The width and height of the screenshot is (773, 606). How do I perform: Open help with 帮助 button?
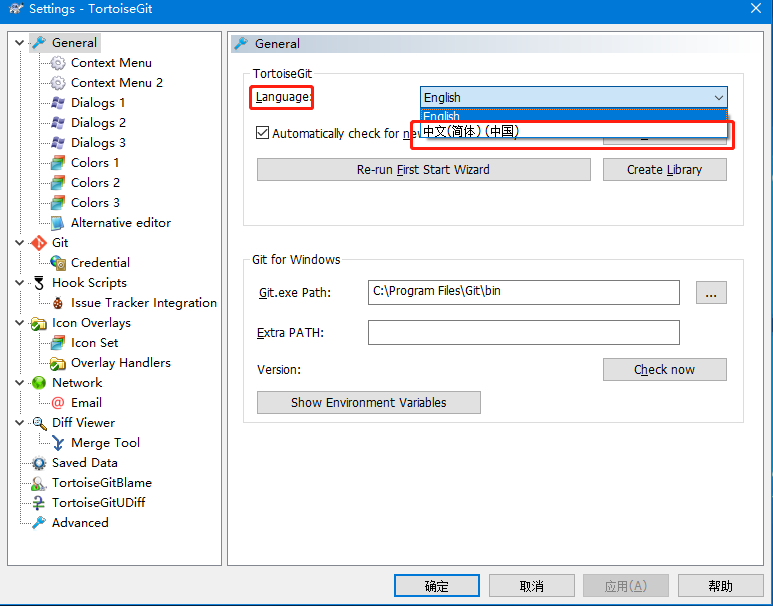coord(720,586)
